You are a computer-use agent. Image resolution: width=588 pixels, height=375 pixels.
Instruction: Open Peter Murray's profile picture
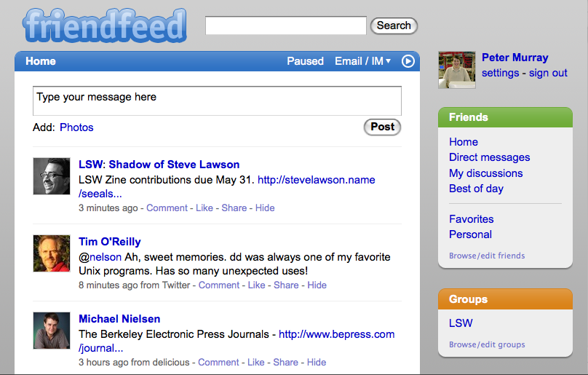(x=457, y=70)
